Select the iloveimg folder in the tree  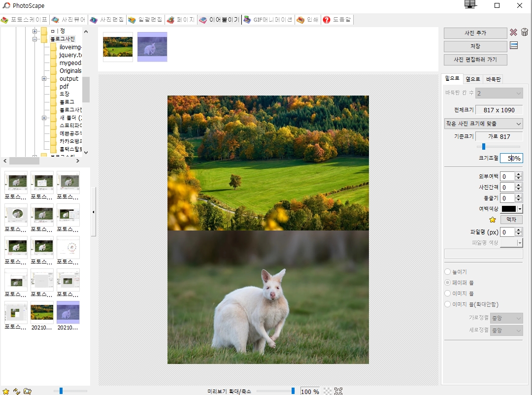click(x=70, y=47)
